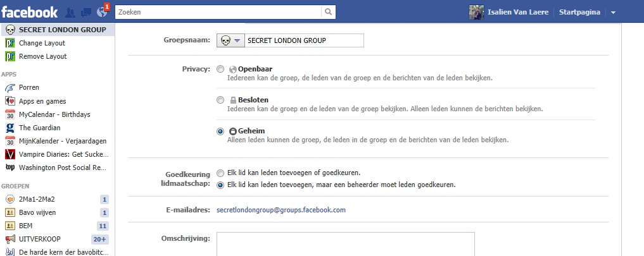Image resolution: width=644 pixels, height=256 pixels.
Task: Click the Facebook logo
Action: coord(29,11)
